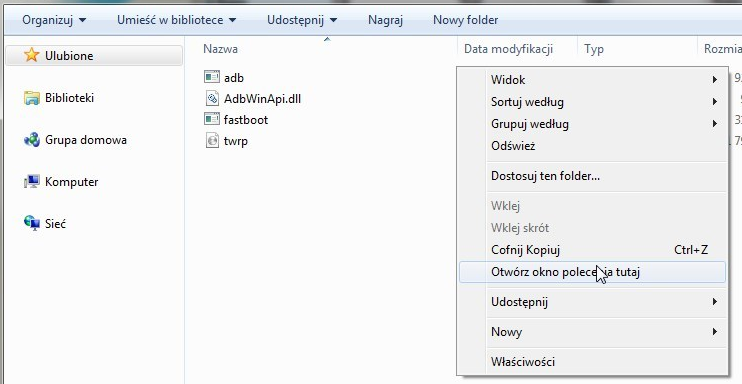This screenshot has height=384, width=742.
Task: Click the file name text adb
Action: coord(234,78)
